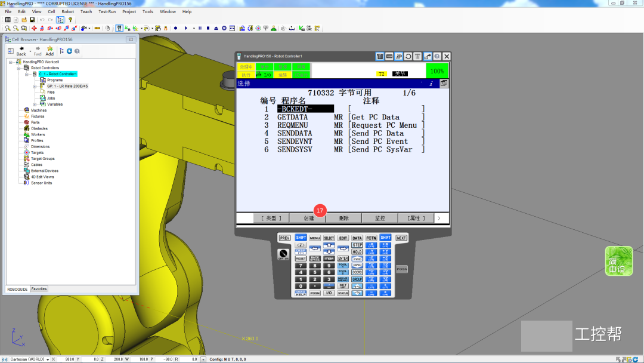Viewport: 644px width, 363px height.
Task: Click the pause run icon
Action: (x=200, y=29)
